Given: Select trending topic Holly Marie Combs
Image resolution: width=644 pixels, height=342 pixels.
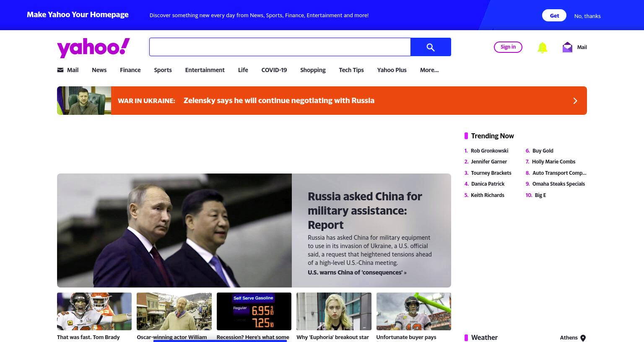Looking at the screenshot, I should click(x=554, y=162).
